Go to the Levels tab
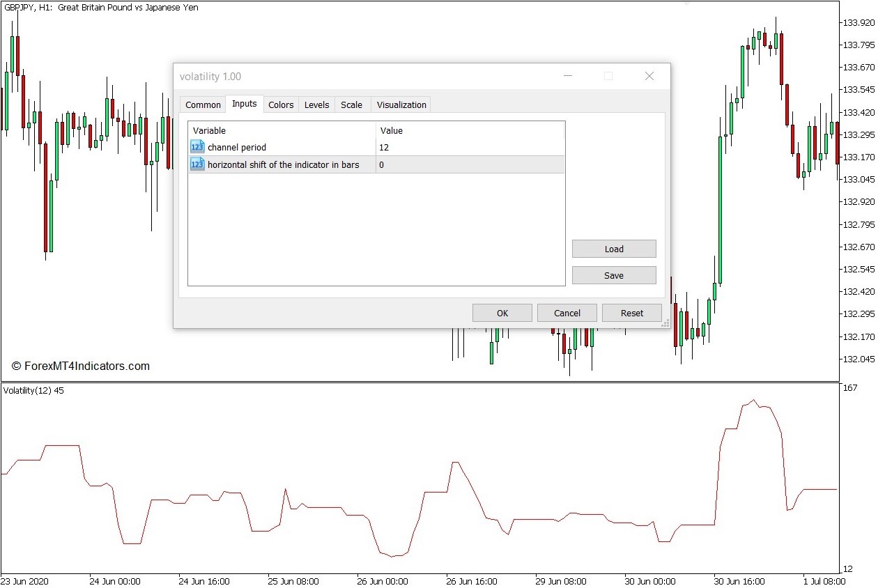This screenshot has width=885, height=588. click(x=317, y=105)
